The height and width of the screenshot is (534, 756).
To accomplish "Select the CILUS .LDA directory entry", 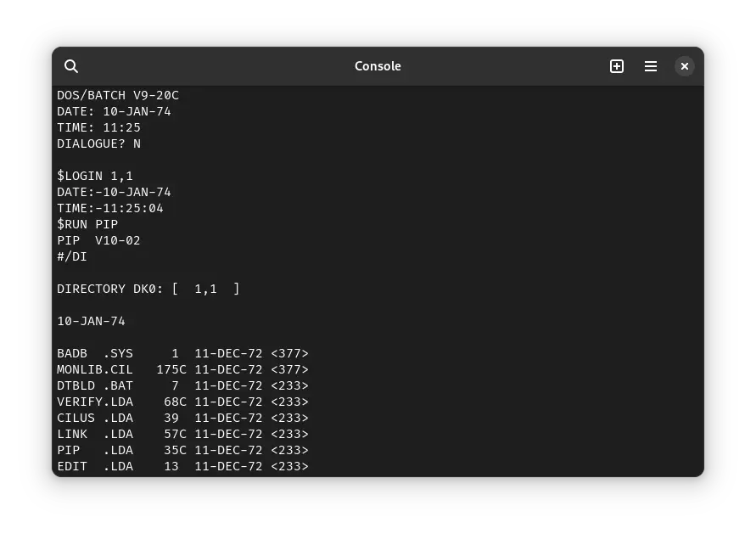I will click(182, 418).
